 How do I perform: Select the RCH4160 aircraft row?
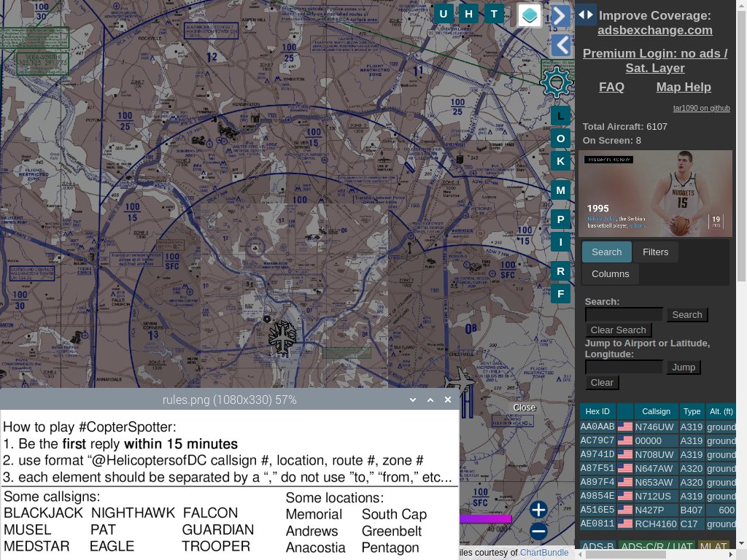pos(657,524)
